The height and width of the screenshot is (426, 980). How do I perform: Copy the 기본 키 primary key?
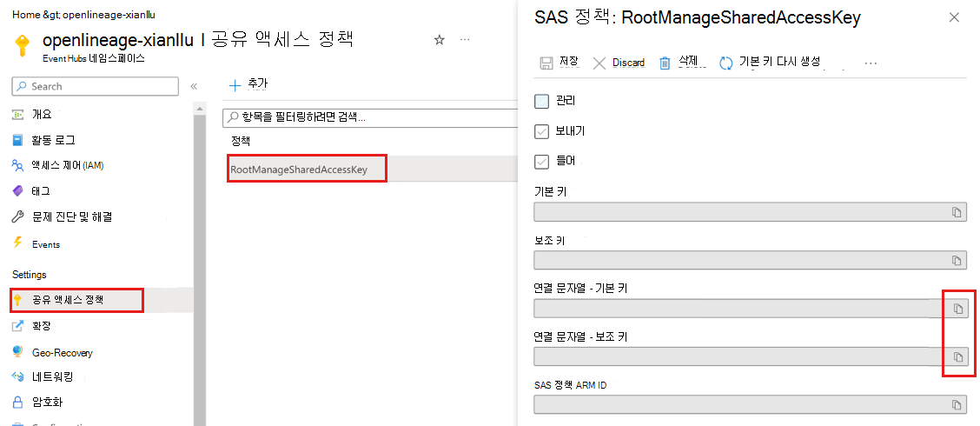(957, 212)
